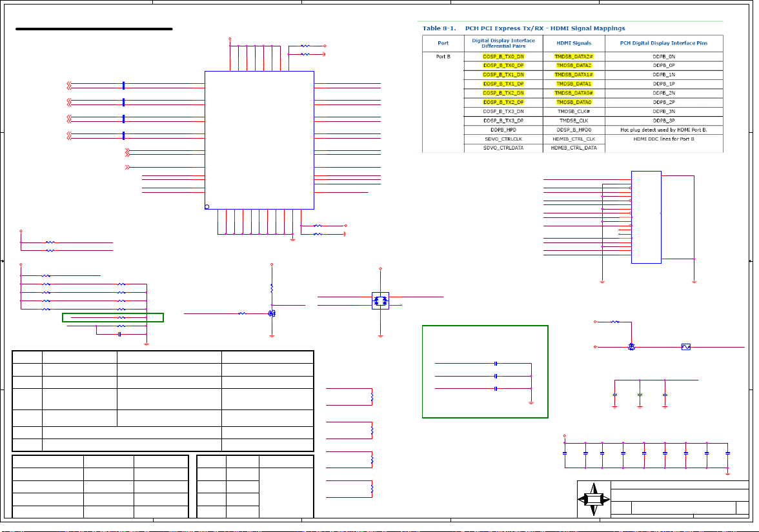
Task: Click the DDPB_2N pin cell
Action: (663, 93)
